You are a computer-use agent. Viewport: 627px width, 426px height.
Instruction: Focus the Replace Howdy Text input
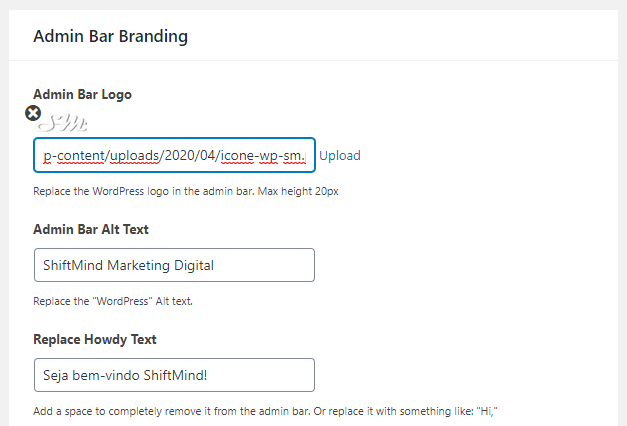[174, 375]
